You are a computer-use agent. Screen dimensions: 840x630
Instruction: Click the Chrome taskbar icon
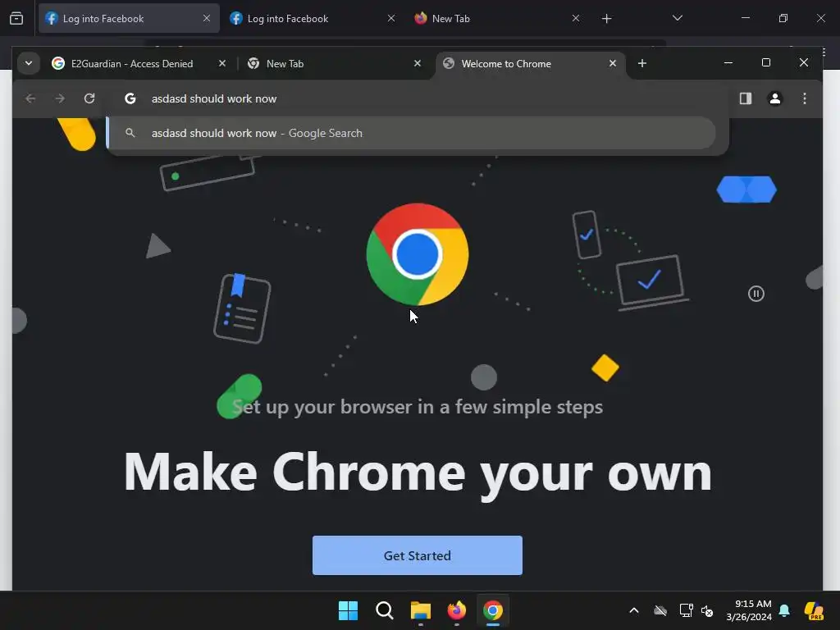[493, 610]
